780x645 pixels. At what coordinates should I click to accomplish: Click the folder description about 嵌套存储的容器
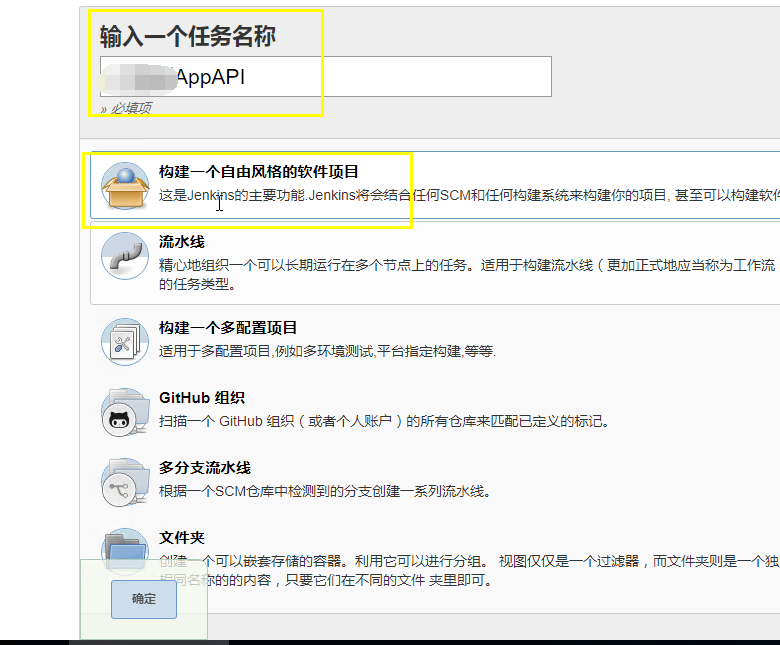469,570
